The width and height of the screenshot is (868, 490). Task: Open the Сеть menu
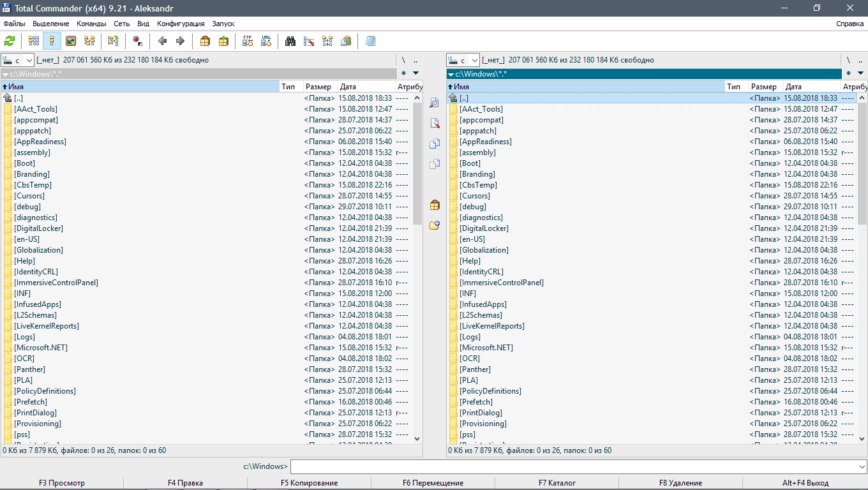tap(121, 24)
